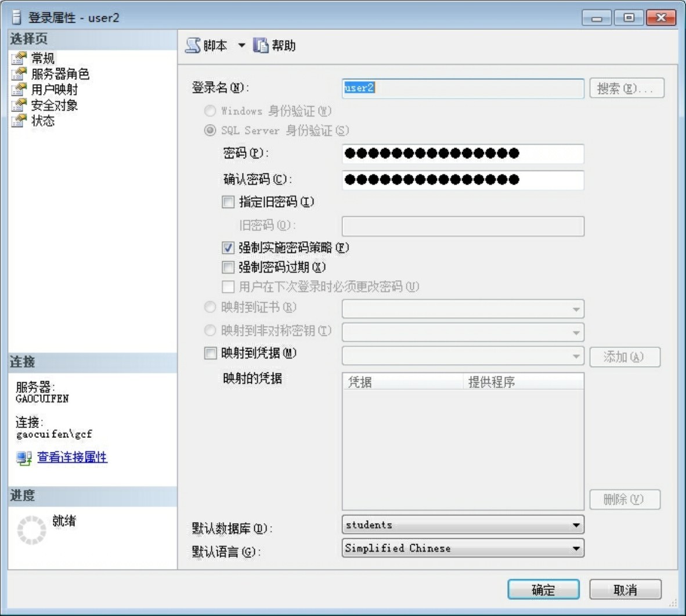
Task: Check the 映射到凭据 checkbox
Action: (211, 353)
